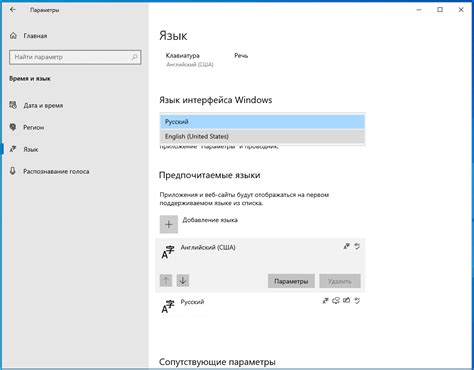Image resolution: width=474 pixels, height=370 pixels.
Task: Click the display language icon for Английский
Action: click(347, 246)
